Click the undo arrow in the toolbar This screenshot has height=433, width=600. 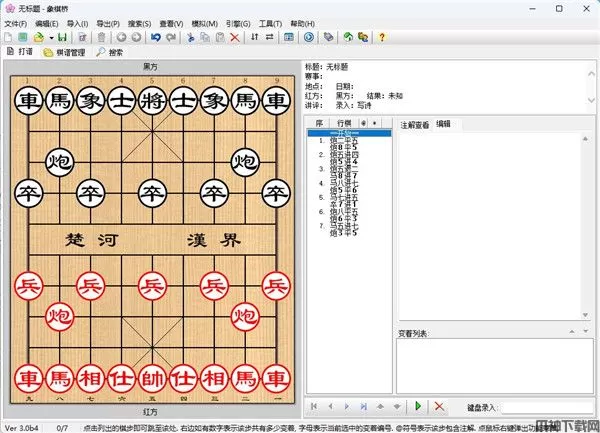point(156,37)
